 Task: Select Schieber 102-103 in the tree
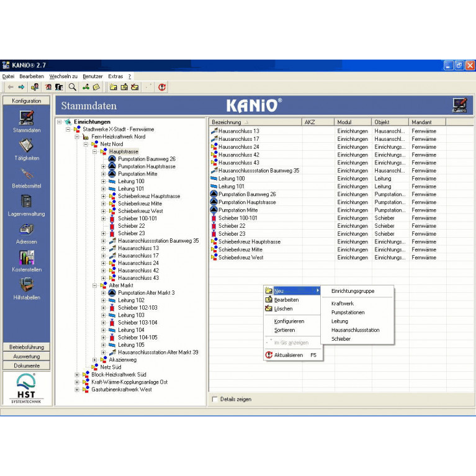click(138, 308)
